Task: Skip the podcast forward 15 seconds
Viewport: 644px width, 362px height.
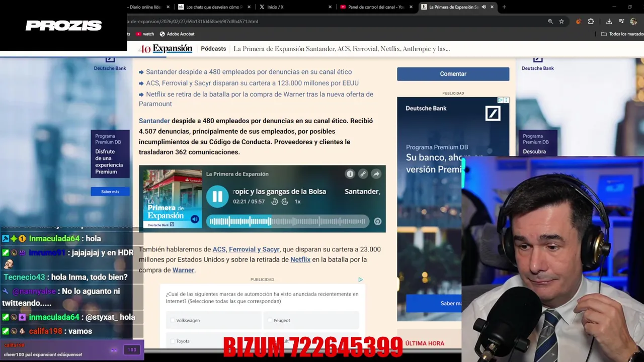Action: (285, 202)
